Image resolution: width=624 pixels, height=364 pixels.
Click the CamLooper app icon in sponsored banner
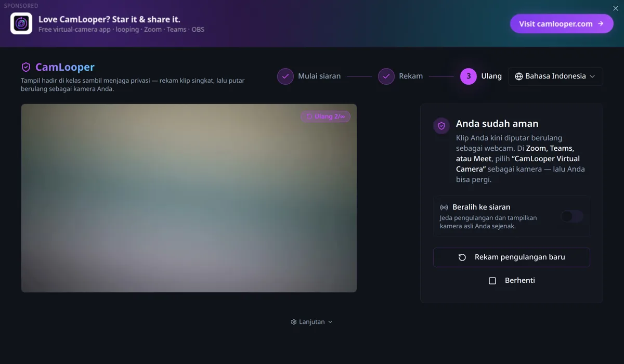[x=21, y=23]
